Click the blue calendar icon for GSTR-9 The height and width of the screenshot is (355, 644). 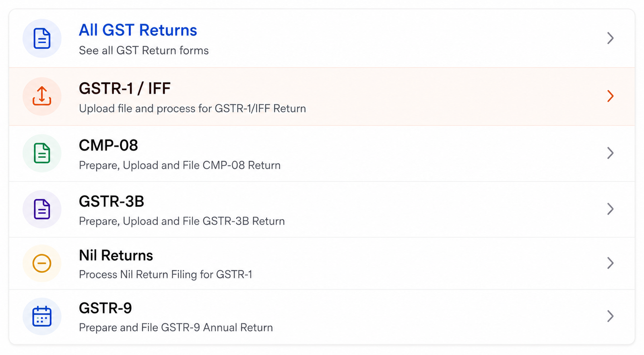(42, 316)
